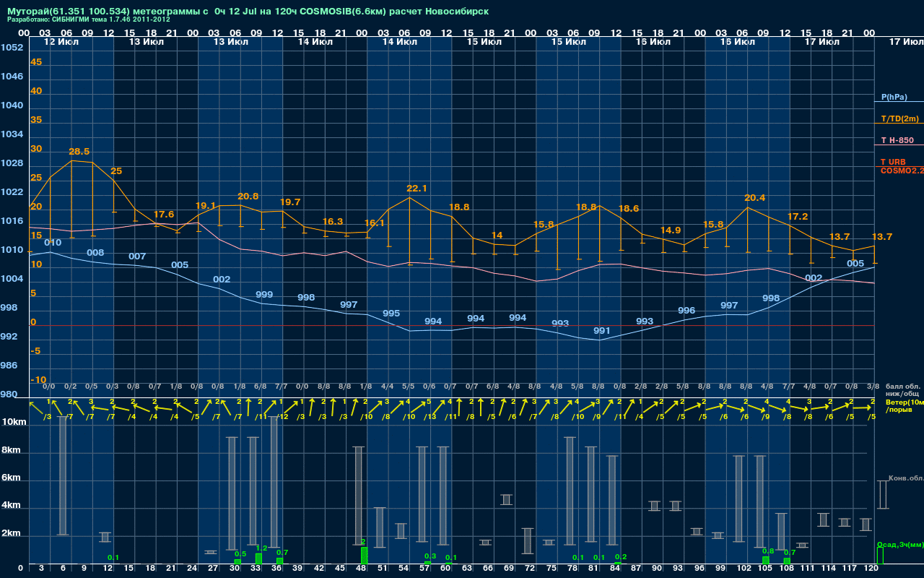Click the 1052 pressure axis tick

[12, 48]
